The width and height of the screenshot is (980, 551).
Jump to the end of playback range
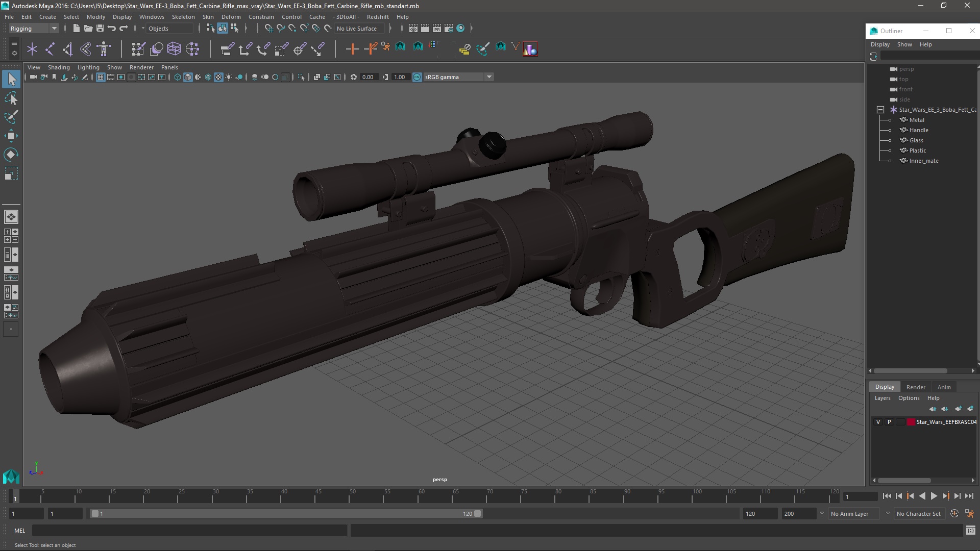coord(969,496)
